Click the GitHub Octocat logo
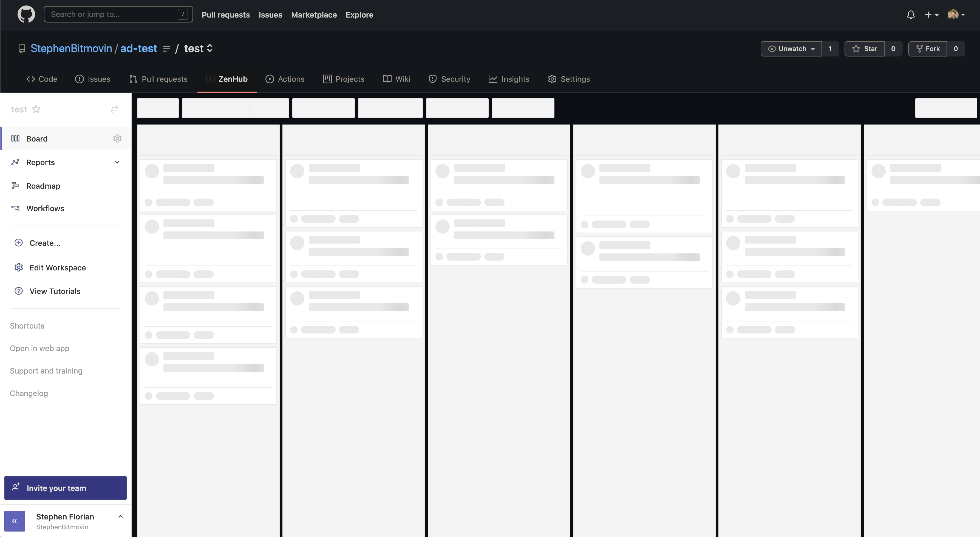The width and height of the screenshot is (980, 537). [x=26, y=15]
